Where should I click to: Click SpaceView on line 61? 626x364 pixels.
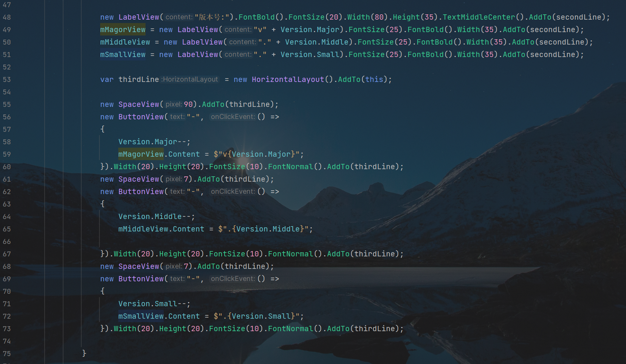tap(139, 179)
